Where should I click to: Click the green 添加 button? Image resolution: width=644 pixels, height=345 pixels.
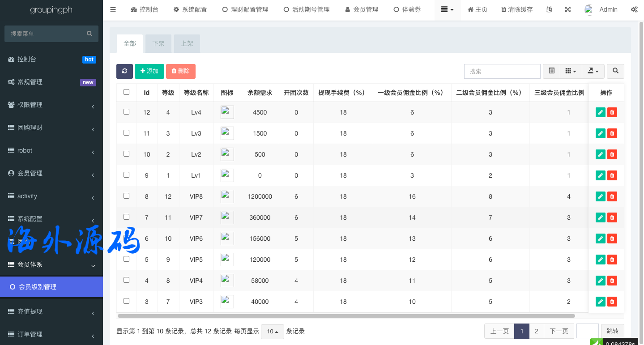149,71
